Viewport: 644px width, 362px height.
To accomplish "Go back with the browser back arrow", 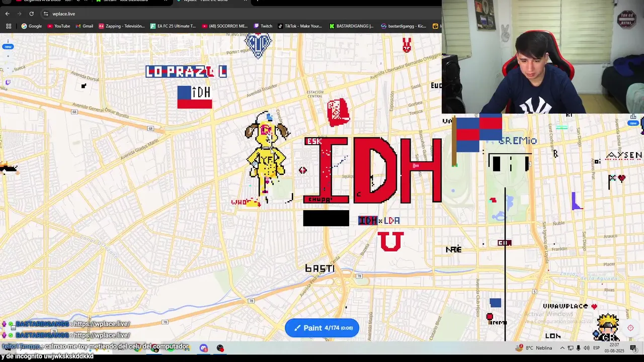I will point(7,14).
